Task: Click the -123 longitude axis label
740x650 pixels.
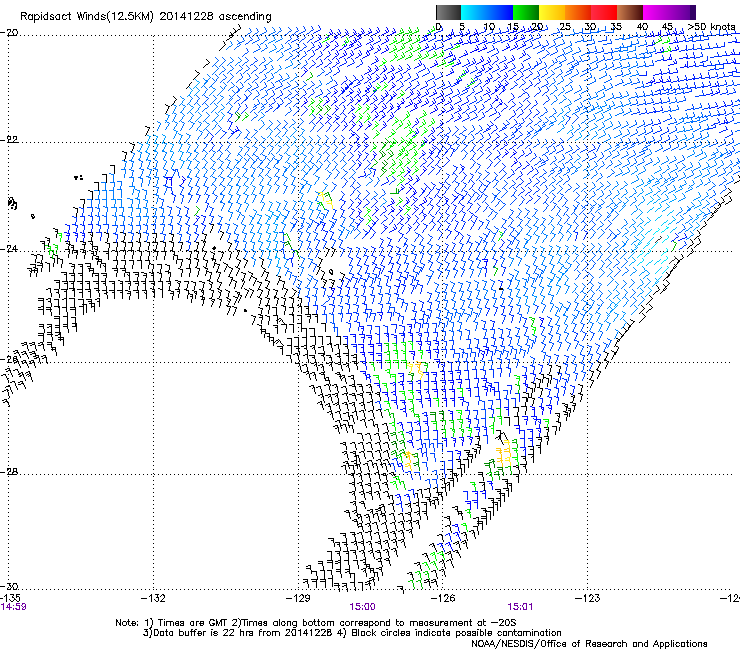Action: pyautogui.click(x=588, y=598)
